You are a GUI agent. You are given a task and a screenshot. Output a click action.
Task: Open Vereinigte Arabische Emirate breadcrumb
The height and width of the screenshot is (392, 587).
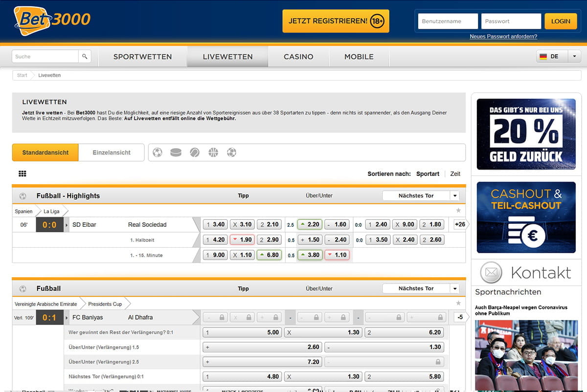(45, 304)
